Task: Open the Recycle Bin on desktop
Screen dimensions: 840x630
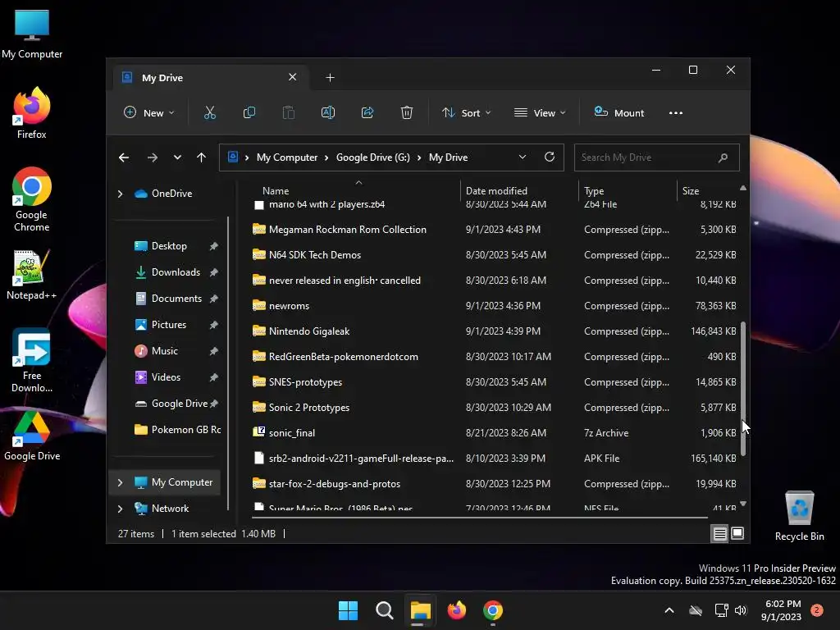Action: pyautogui.click(x=799, y=515)
